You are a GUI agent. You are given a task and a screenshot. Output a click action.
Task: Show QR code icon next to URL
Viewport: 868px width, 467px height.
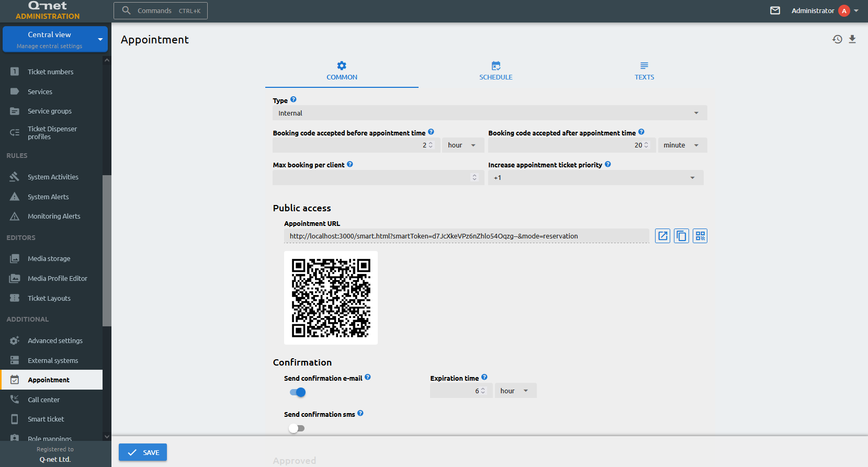700,236
